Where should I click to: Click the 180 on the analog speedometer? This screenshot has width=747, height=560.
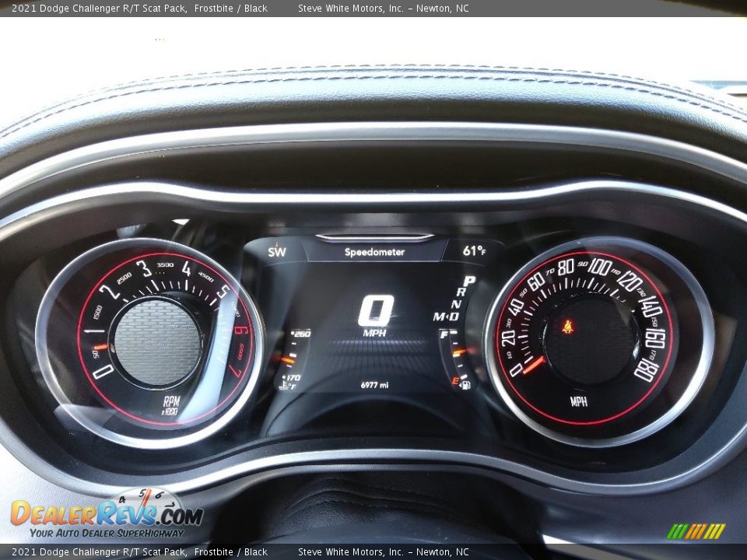click(647, 370)
